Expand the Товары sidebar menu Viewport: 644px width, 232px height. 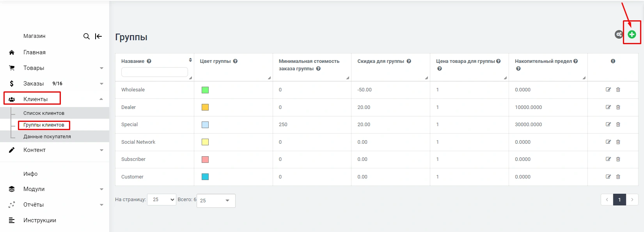pos(101,68)
